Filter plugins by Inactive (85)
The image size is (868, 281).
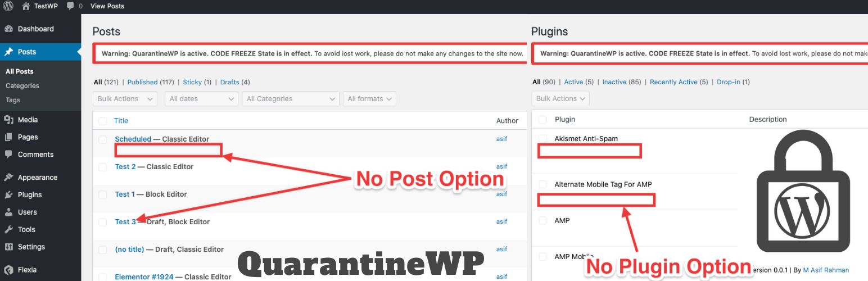622,82
